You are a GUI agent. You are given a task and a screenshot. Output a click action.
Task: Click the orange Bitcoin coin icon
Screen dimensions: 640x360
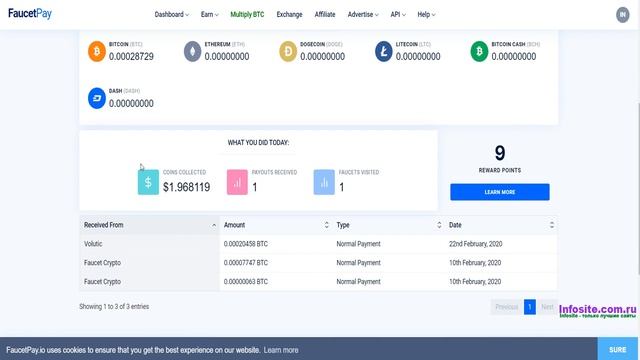coord(97,51)
